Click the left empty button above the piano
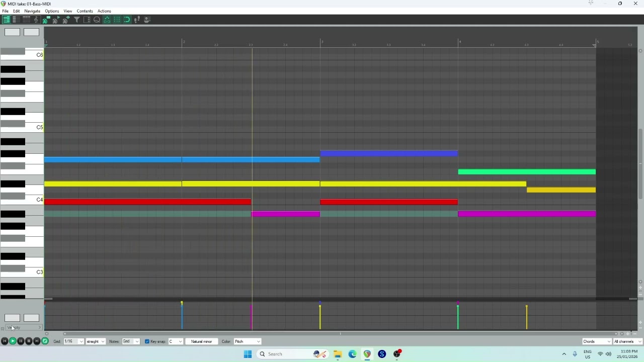The width and height of the screenshot is (644, 362). coord(12,32)
